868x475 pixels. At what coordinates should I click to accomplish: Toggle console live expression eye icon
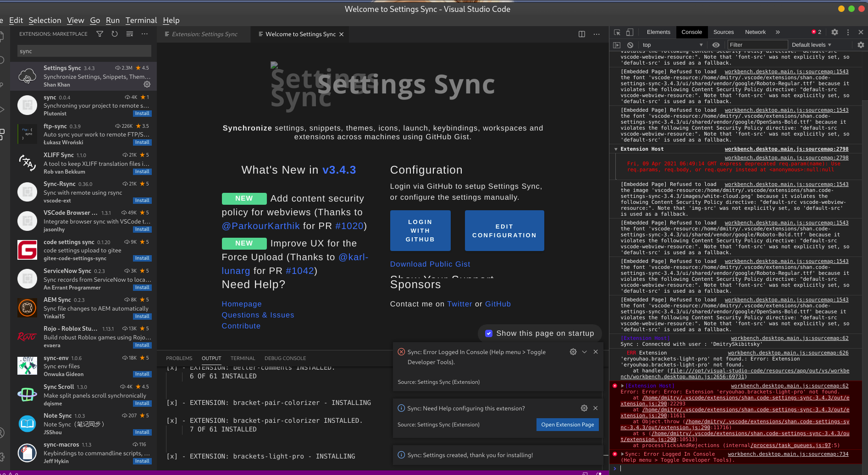(716, 45)
